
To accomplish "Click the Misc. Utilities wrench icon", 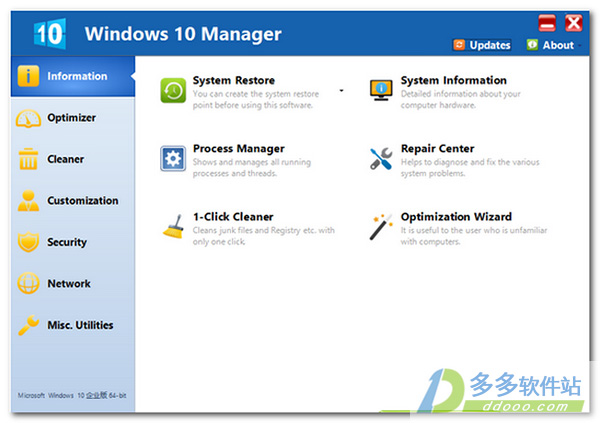I will [28, 325].
